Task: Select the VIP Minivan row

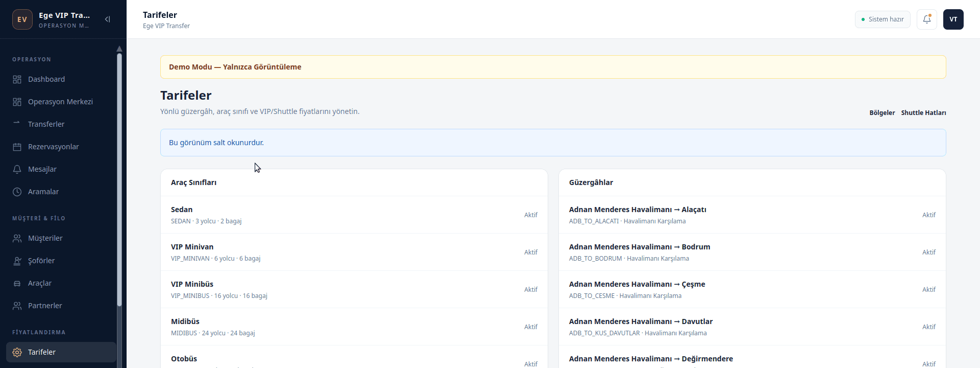Action: point(354,252)
